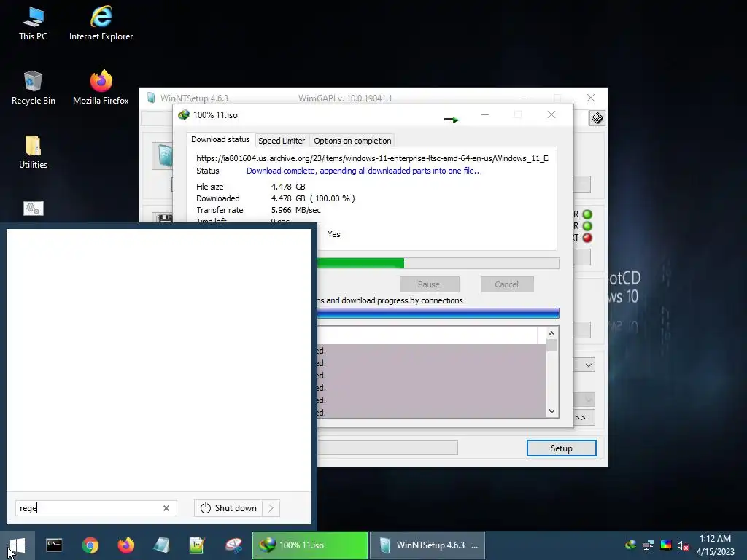Expand the Shut down options arrow
The width and height of the screenshot is (747, 560).
point(271,508)
